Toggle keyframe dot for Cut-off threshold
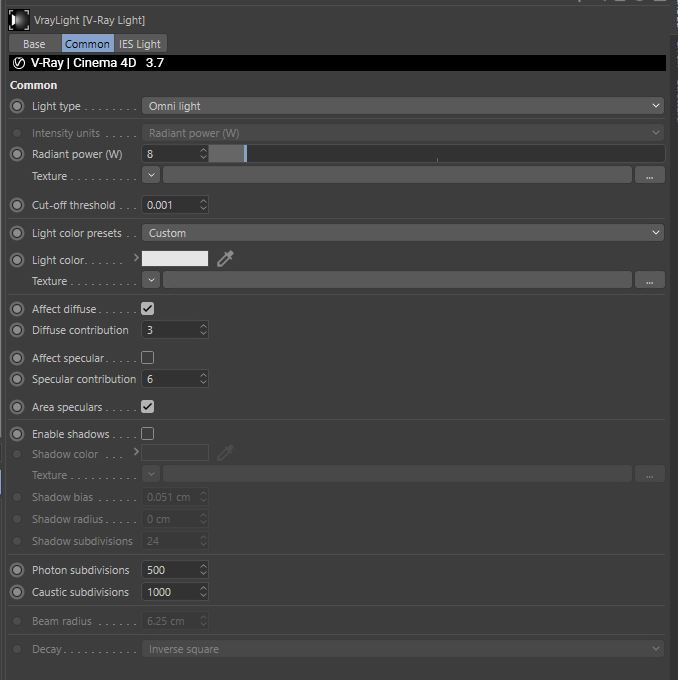678x680 pixels. 17,205
